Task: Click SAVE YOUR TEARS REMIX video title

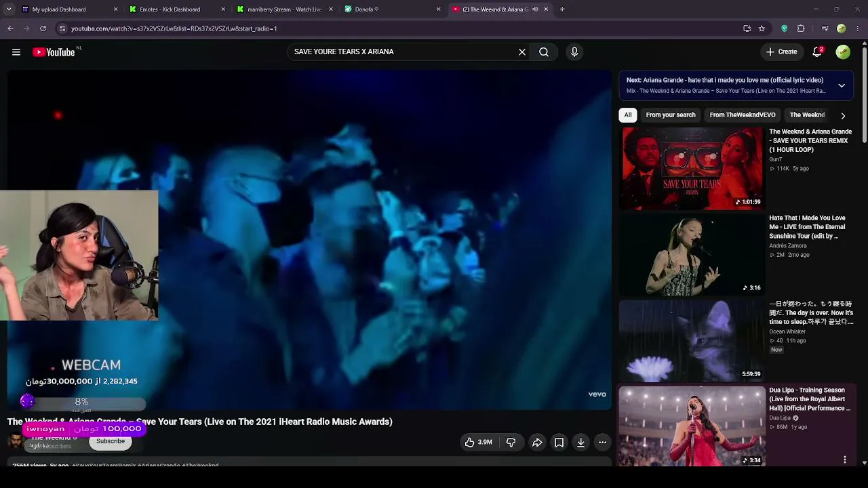Action: tap(810, 140)
